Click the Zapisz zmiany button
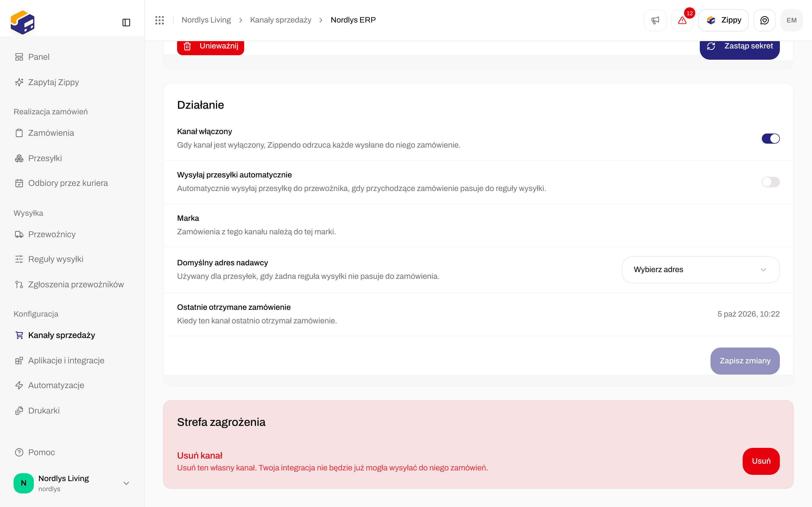 point(745,361)
